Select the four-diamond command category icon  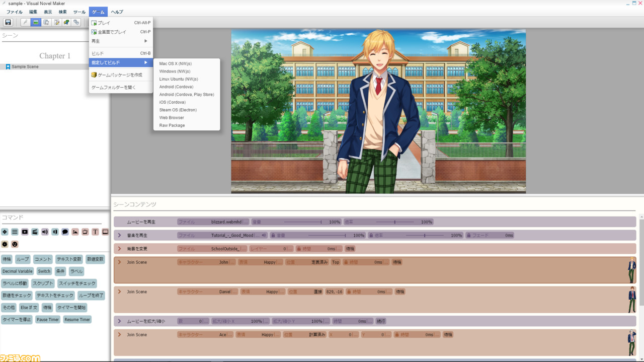tap(5, 232)
